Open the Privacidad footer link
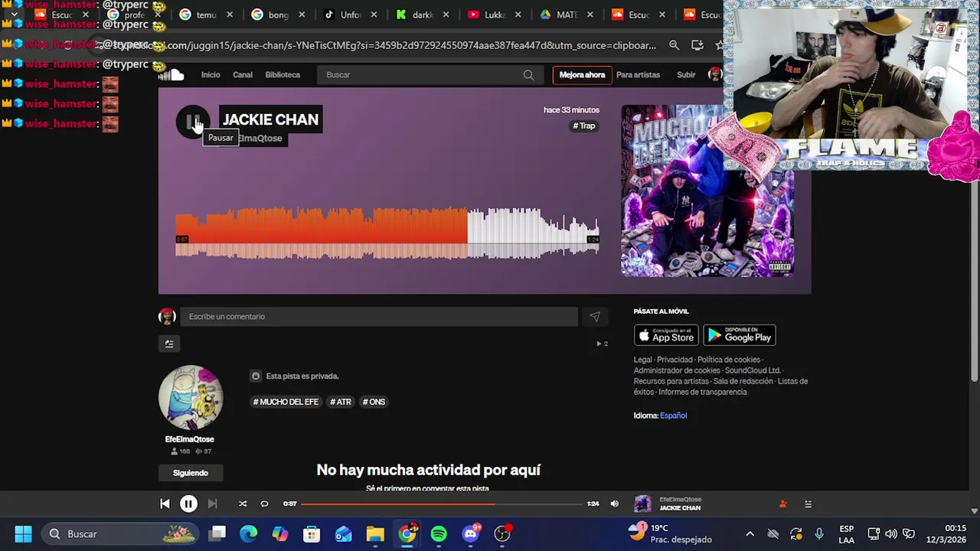The width and height of the screenshot is (980, 551). pos(675,360)
